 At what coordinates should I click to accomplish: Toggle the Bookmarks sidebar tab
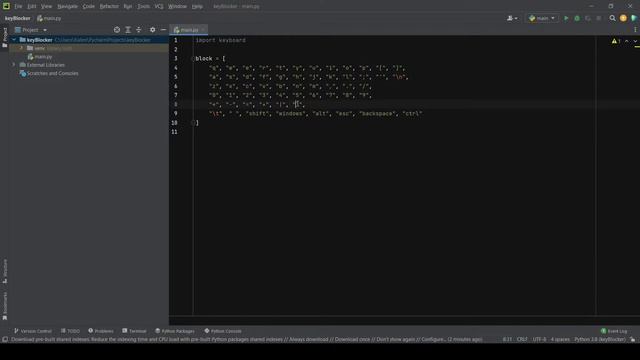[x=4, y=306]
